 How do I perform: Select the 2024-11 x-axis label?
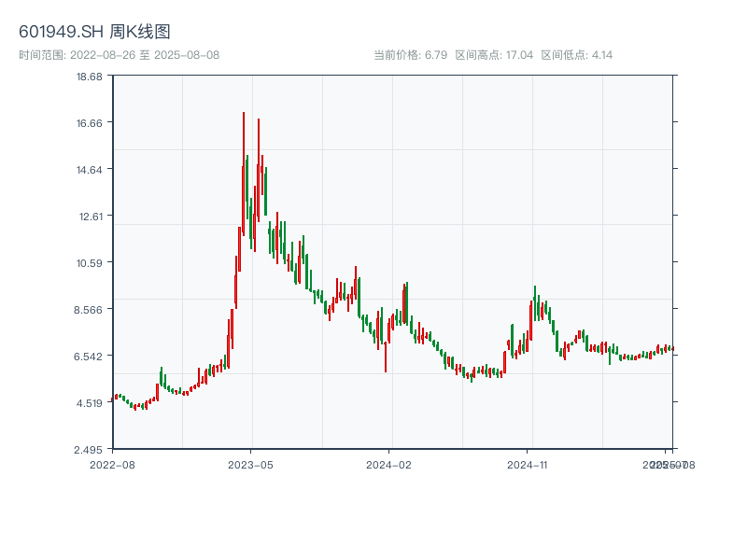click(x=529, y=464)
